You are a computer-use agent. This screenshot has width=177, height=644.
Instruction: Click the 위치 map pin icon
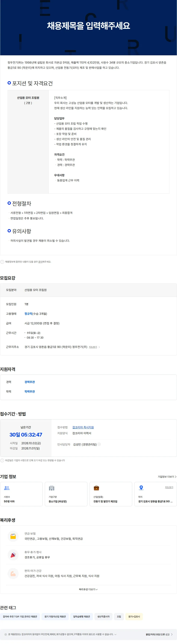click(x=141, y=488)
